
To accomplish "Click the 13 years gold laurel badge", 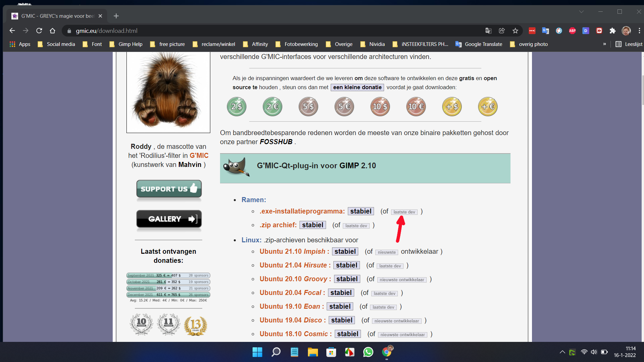I will pos(196,325).
